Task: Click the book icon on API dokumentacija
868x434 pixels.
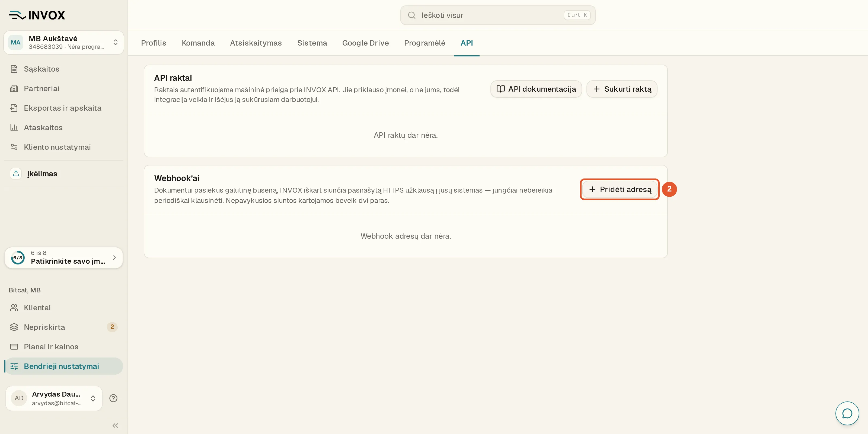Action: [501, 89]
